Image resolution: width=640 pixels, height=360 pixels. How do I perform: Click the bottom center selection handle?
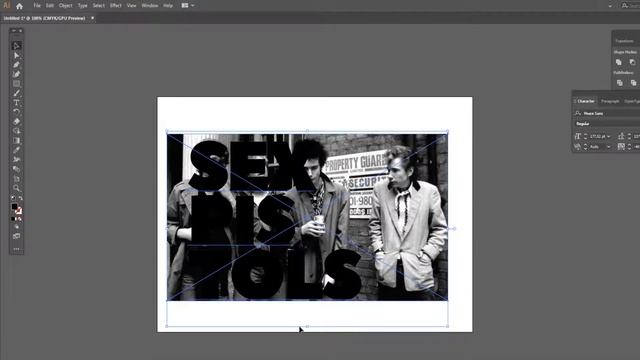pyautogui.click(x=307, y=326)
